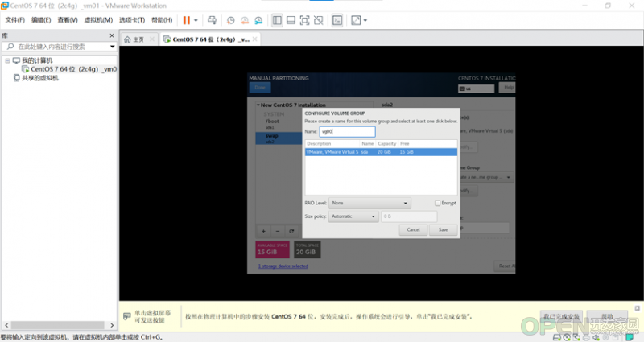644x342 pixels.
Task: Close the yellow install hint bar
Action: tap(637, 307)
